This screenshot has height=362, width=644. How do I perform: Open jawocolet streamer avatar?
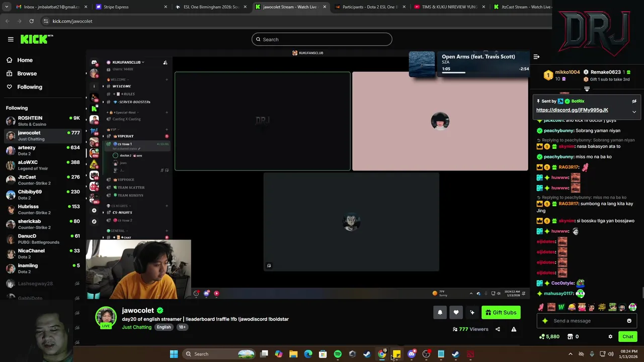pyautogui.click(x=106, y=317)
